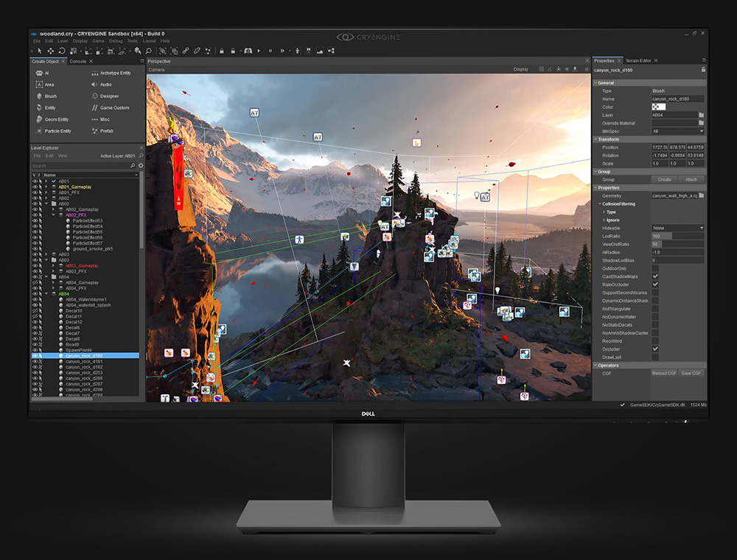Choose Area in Create Object panel
Viewport: 737px width, 560px height.
coord(45,85)
